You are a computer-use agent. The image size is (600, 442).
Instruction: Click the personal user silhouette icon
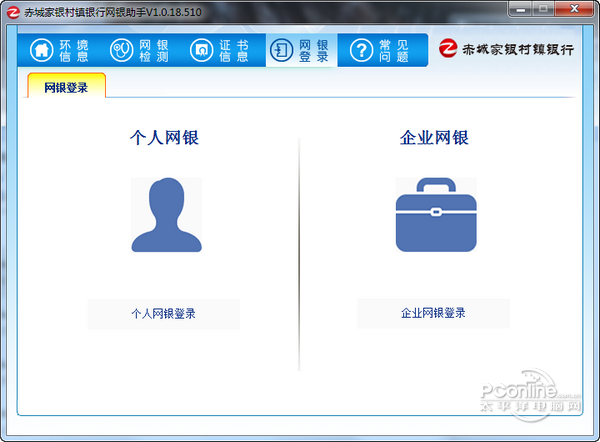pos(166,215)
